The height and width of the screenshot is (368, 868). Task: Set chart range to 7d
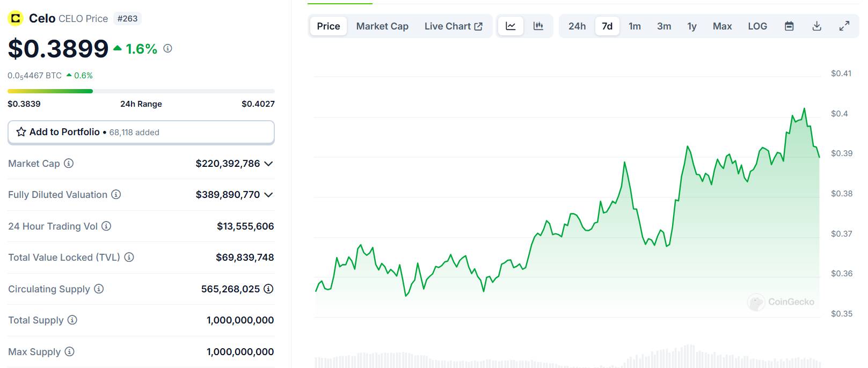point(607,26)
